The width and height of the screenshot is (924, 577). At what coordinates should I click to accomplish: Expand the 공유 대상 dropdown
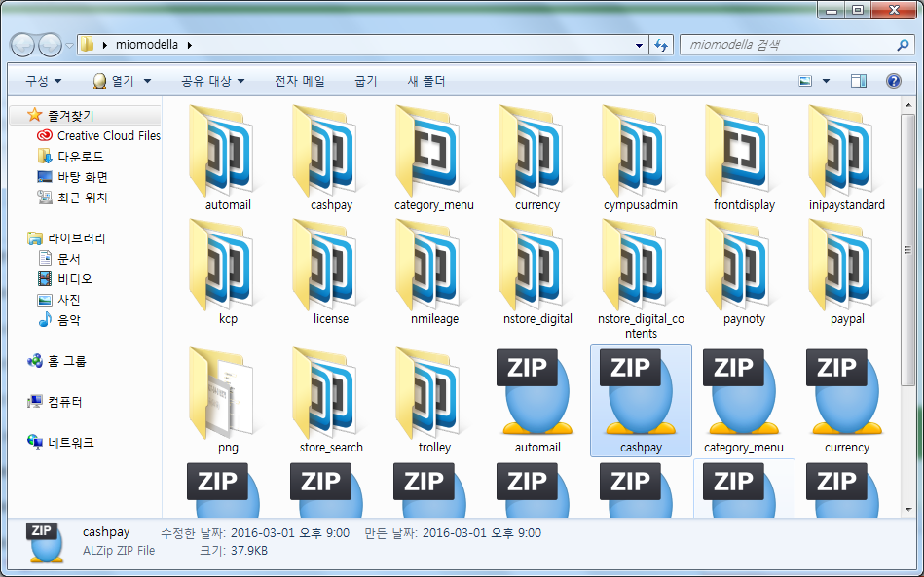point(212,81)
